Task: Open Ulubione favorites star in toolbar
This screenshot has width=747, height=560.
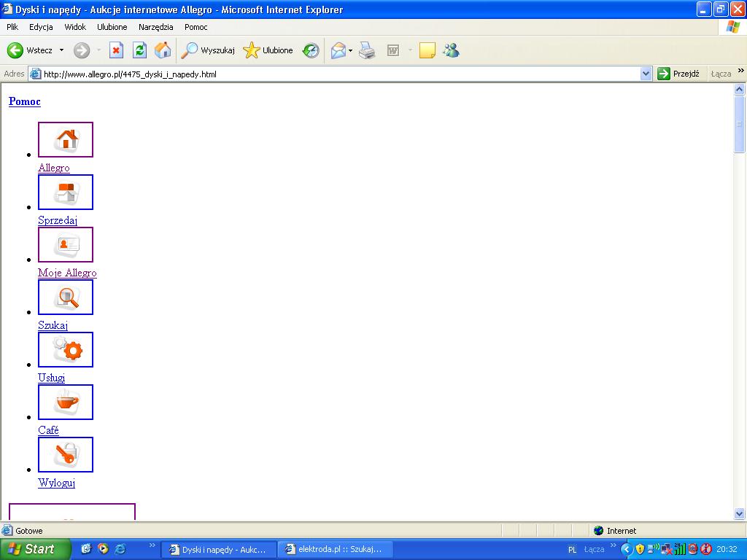Action: click(x=268, y=50)
